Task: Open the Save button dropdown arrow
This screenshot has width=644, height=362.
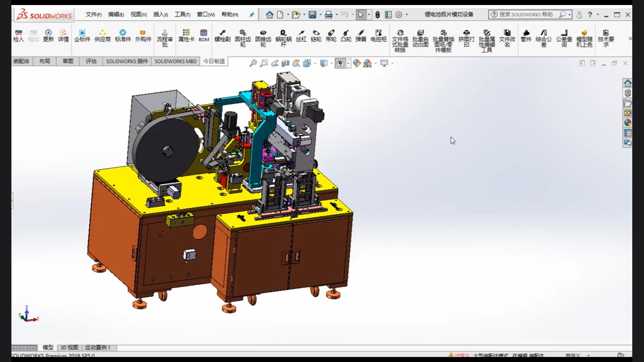Action: 320,14
